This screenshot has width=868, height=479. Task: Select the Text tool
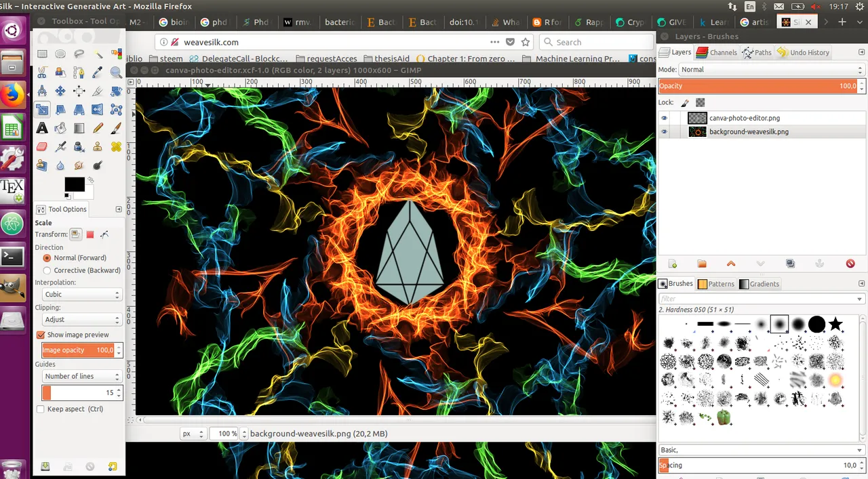tap(42, 127)
